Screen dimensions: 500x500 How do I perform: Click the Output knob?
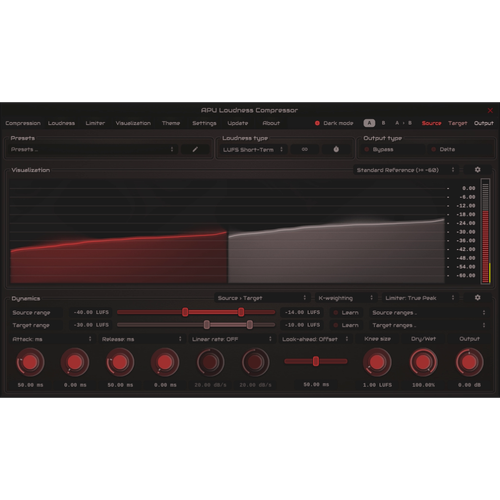click(469, 362)
